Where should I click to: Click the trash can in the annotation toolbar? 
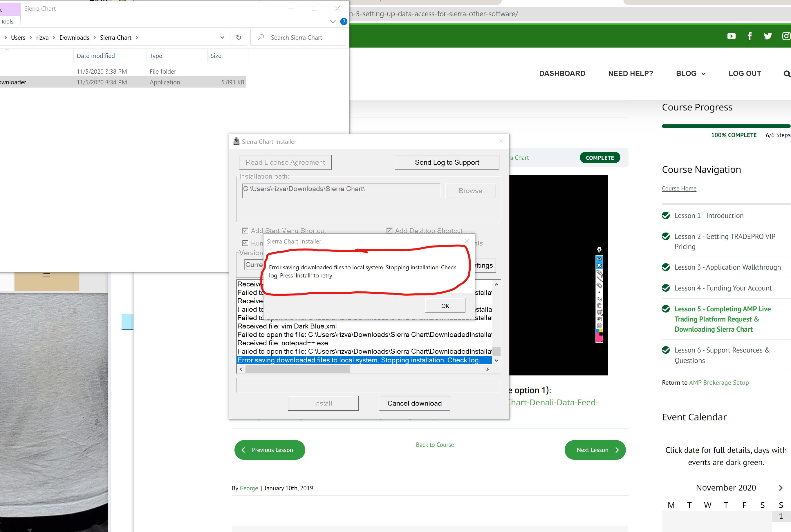point(599,306)
